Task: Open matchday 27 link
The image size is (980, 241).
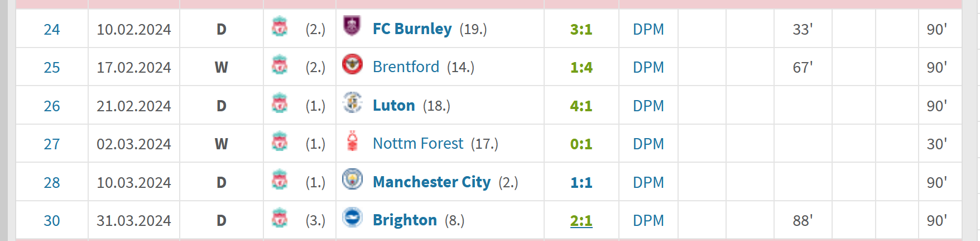Action: click(x=52, y=144)
